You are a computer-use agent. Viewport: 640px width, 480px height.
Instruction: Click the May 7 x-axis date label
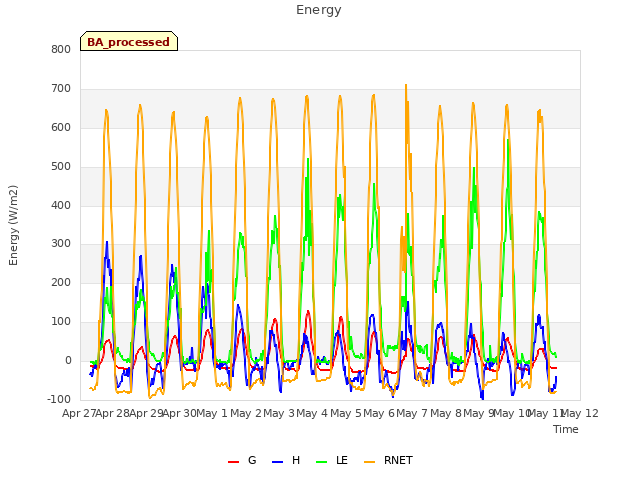(x=412, y=413)
